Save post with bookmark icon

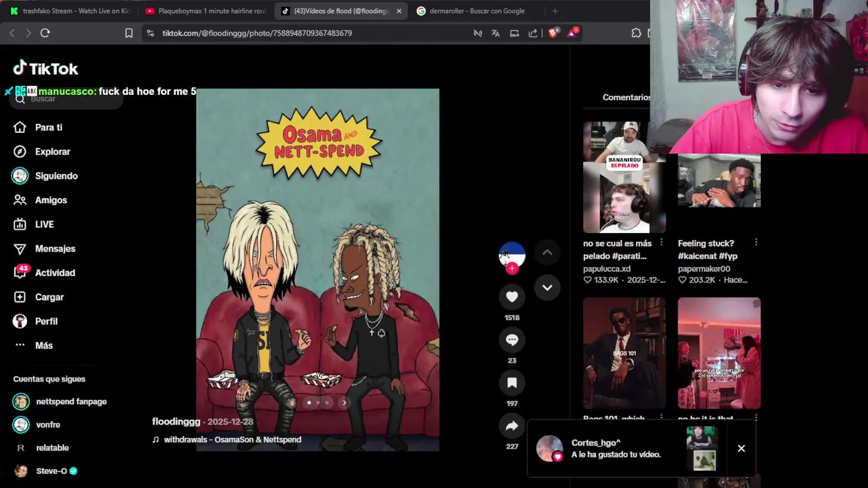click(512, 383)
